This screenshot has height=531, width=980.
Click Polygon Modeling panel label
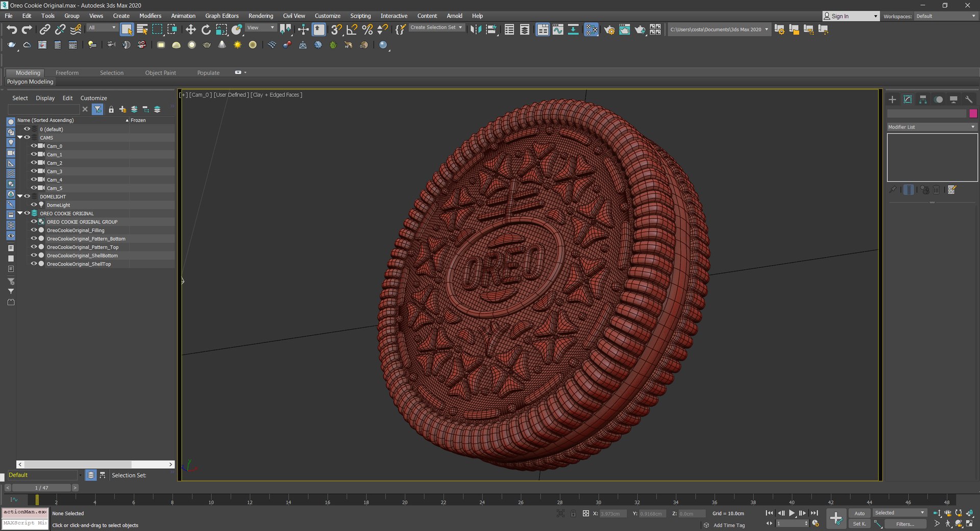[x=30, y=82]
